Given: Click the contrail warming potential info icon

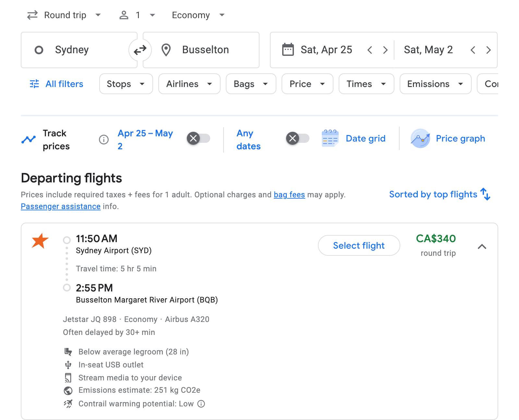Looking at the screenshot, I should click(x=201, y=404).
